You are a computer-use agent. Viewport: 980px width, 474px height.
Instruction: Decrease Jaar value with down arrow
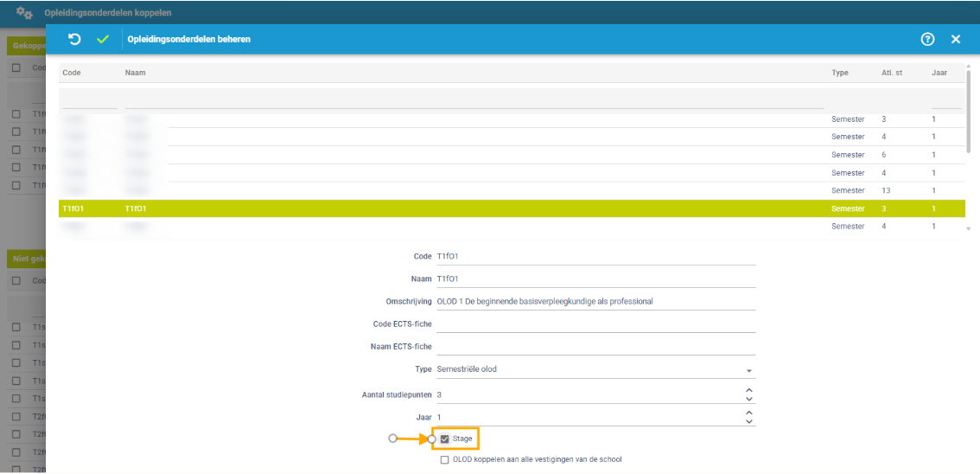pos(749,421)
